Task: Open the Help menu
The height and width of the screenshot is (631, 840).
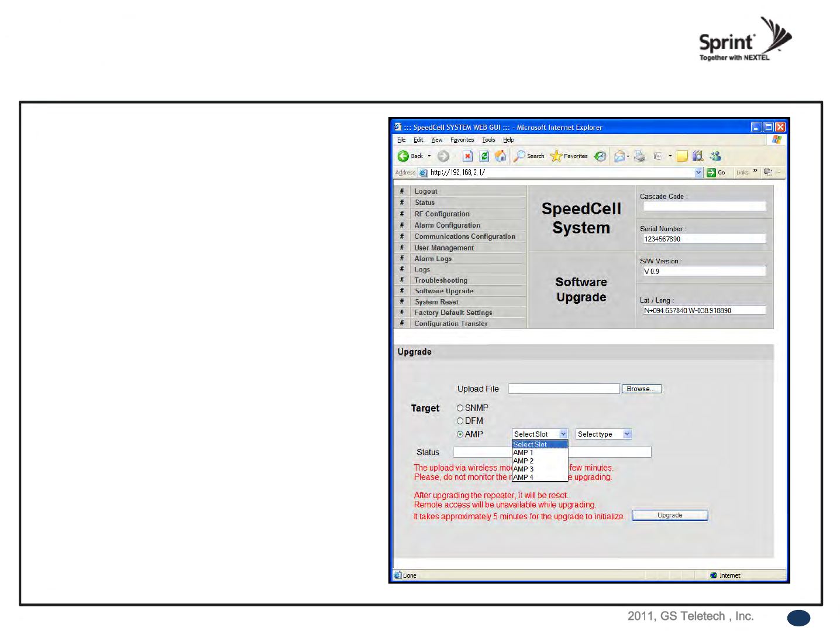Action: tap(508, 140)
